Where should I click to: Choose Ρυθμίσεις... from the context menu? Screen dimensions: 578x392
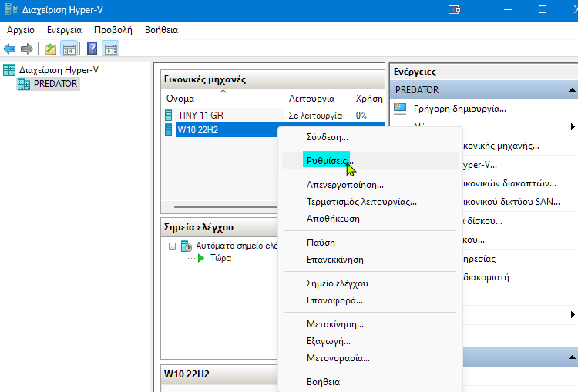click(370, 161)
